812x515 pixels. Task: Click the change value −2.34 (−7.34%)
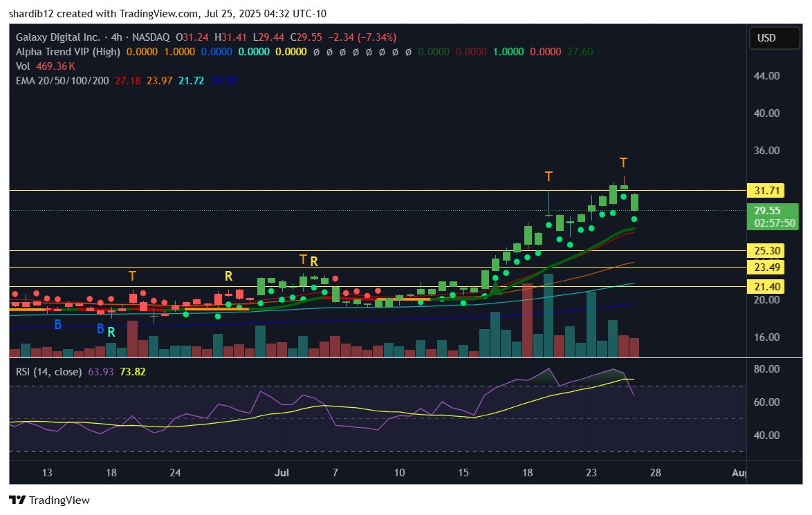pyautogui.click(x=362, y=37)
